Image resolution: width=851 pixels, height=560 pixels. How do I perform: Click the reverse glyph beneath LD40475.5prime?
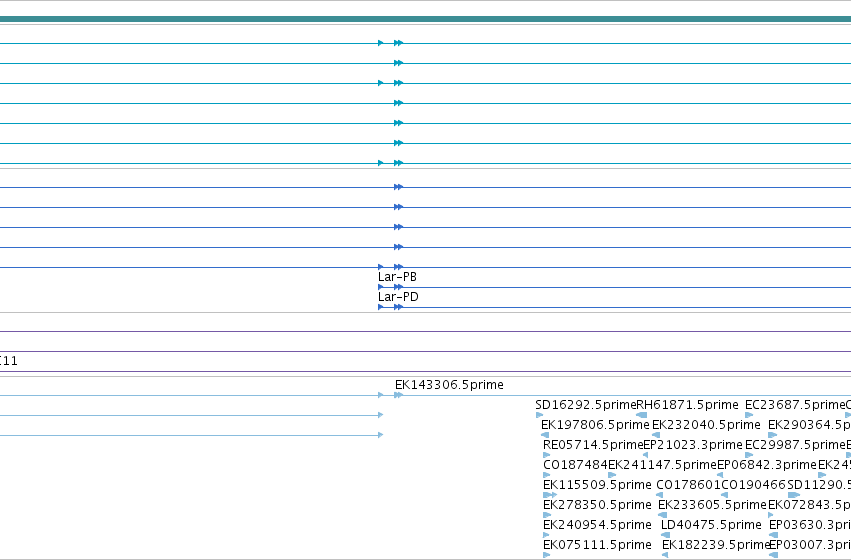pos(665,535)
